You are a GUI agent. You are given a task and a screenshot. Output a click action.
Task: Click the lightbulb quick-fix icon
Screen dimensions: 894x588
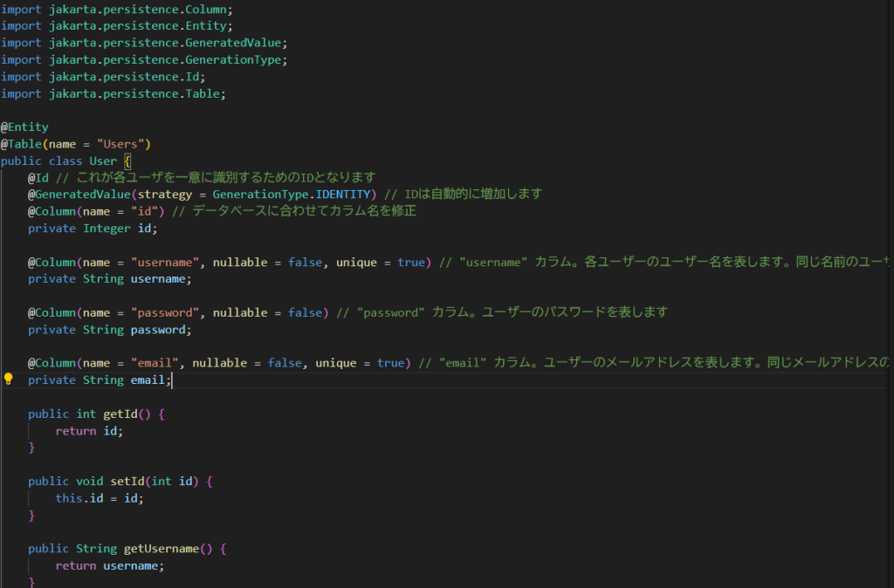pos(9,379)
